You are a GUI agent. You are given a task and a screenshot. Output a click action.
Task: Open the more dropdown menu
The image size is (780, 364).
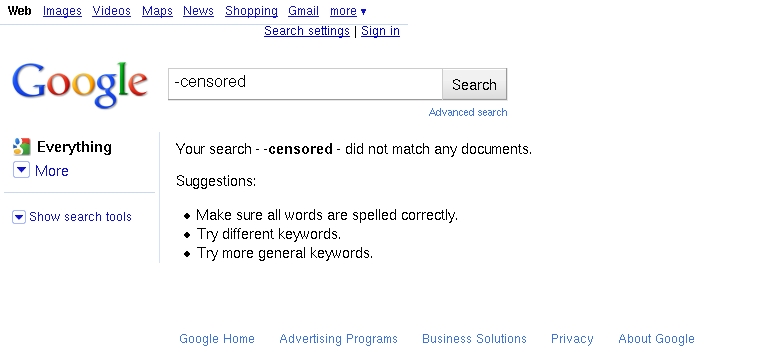(x=348, y=11)
